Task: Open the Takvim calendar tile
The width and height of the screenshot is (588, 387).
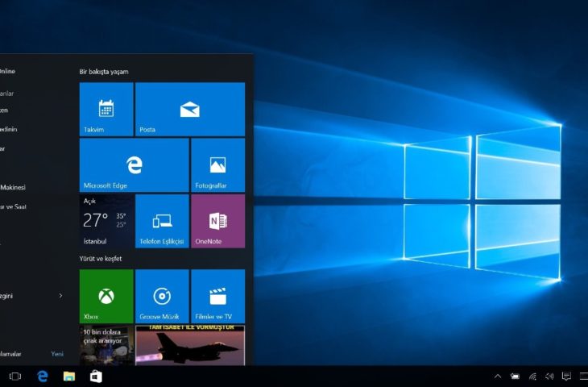Action: pyautogui.click(x=106, y=109)
